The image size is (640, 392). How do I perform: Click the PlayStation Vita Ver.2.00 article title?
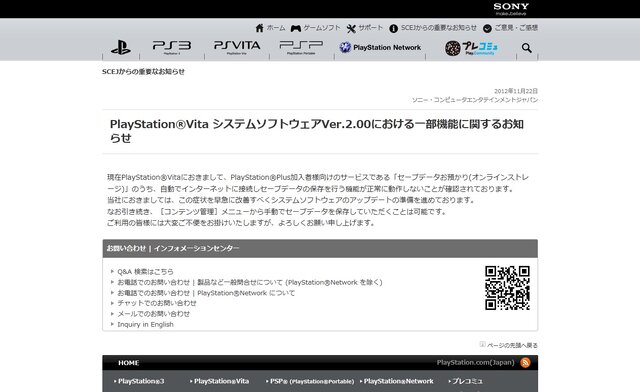[x=317, y=131]
